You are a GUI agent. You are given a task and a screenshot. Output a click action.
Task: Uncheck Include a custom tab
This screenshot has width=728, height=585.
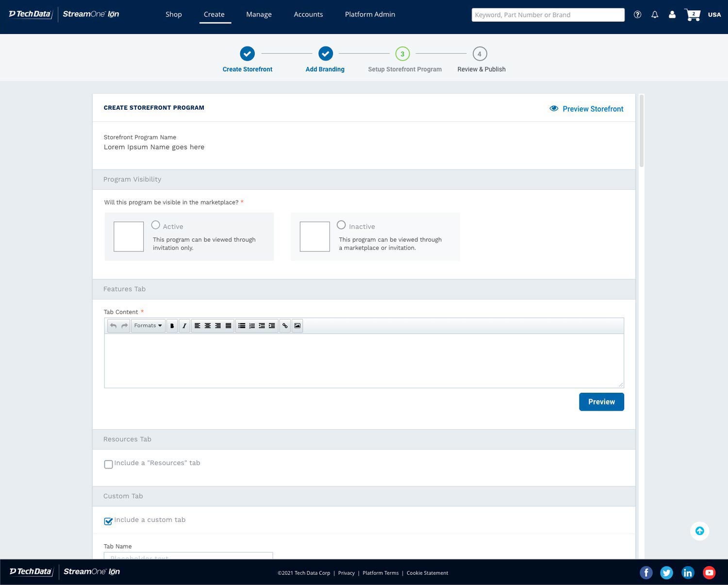click(x=109, y=521)
